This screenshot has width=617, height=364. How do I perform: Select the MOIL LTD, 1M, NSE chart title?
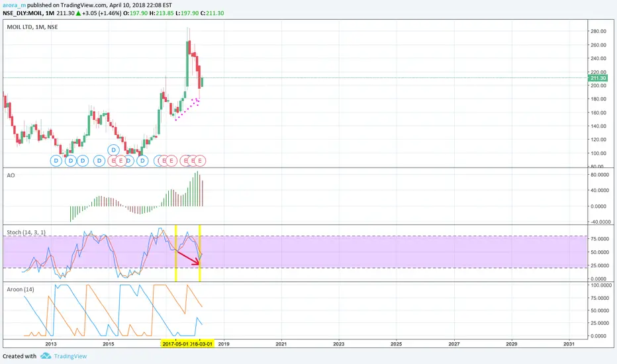tap(32, 27)
